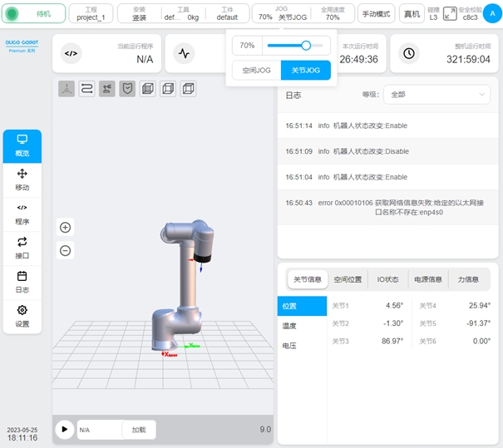Click the 加载 load button
503x448 pixels.
138,430
